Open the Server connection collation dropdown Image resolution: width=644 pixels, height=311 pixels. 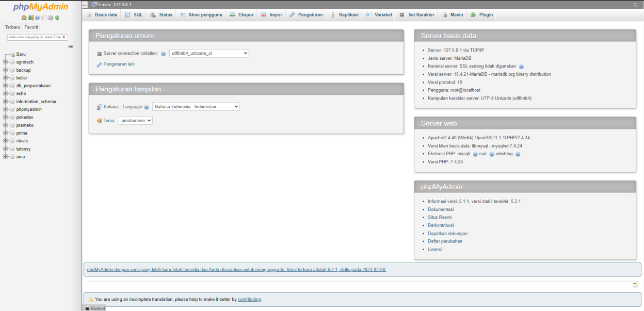208,53
